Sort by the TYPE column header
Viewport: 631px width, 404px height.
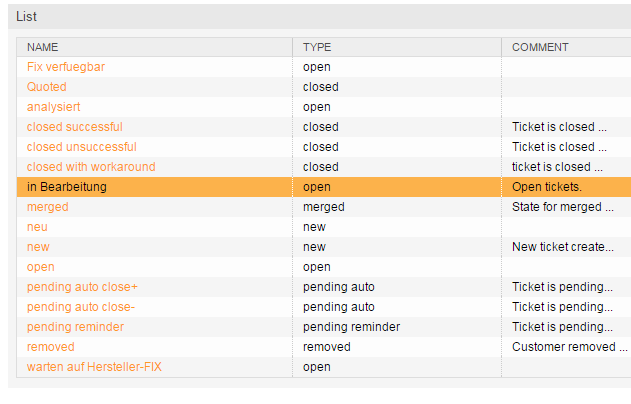pos(317,47)
